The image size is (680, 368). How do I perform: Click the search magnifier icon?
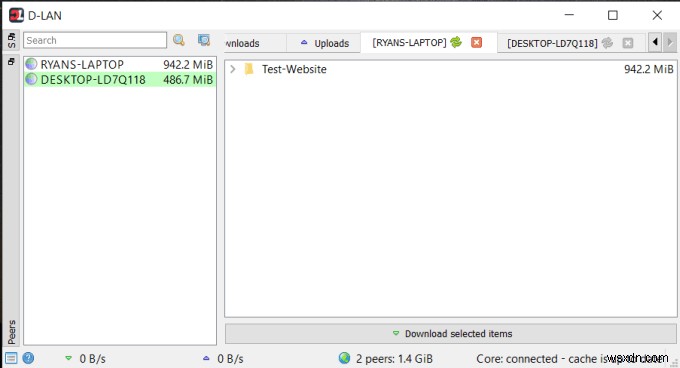click(179, 40)
